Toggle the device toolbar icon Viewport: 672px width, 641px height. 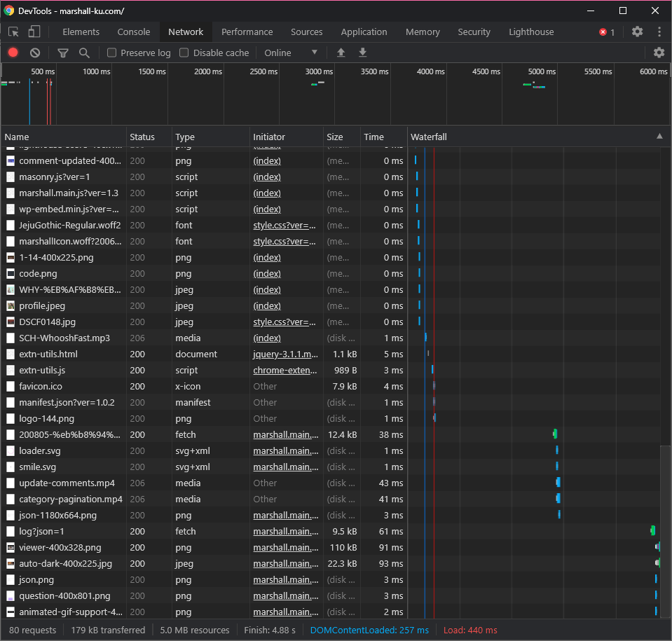(34, 32)
